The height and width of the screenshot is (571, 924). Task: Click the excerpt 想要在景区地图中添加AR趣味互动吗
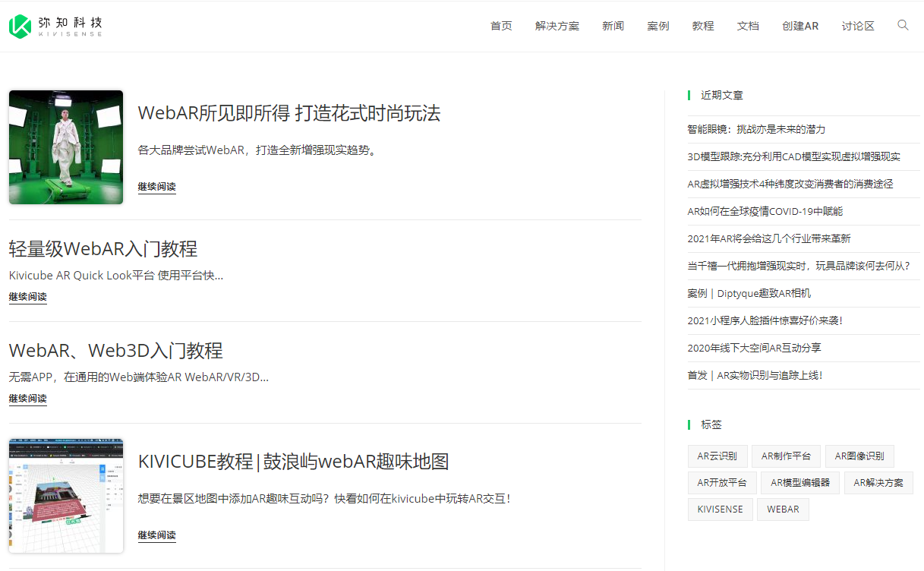coord(324,499)
